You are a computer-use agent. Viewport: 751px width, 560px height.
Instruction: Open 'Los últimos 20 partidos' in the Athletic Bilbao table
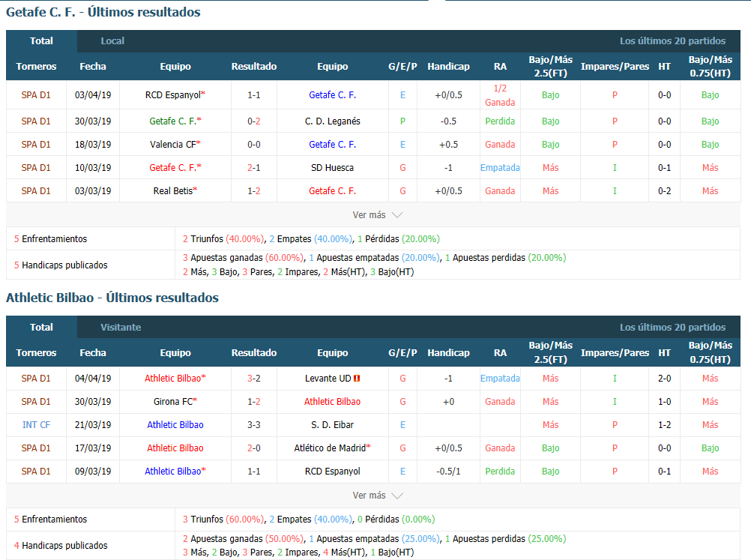(x=672, y=327)
